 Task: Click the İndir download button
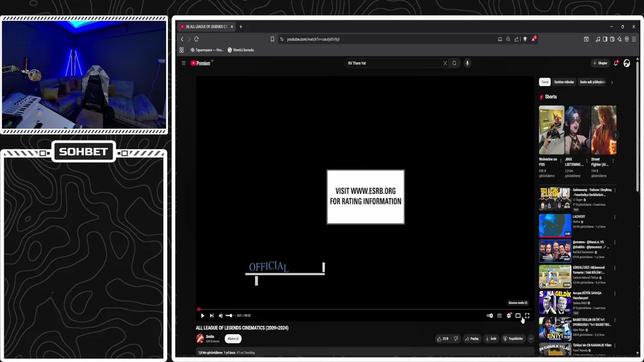click(x=491, y=339)
